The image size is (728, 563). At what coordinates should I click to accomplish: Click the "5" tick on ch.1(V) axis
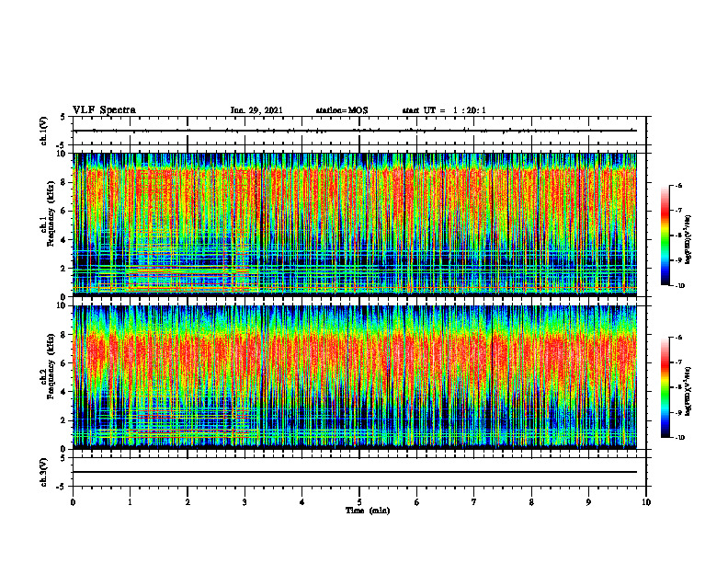point(64,118)
